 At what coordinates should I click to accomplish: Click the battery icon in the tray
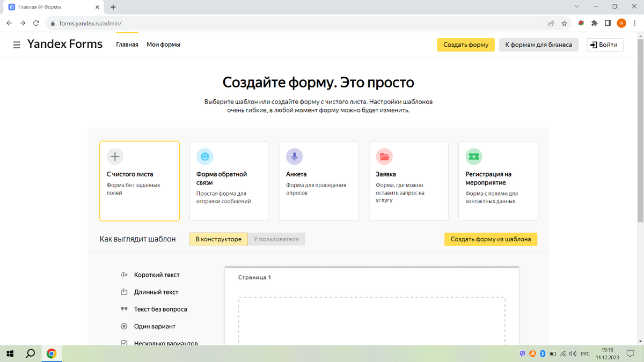(x=553, y=354)
